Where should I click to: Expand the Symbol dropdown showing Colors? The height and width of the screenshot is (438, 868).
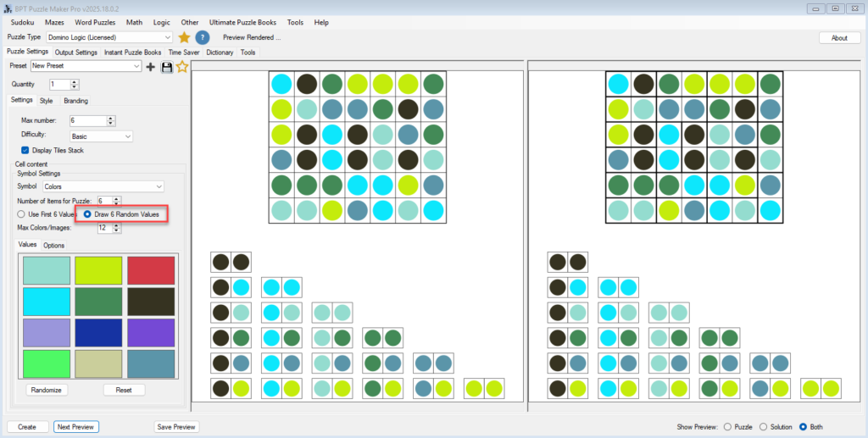[159, 186]
